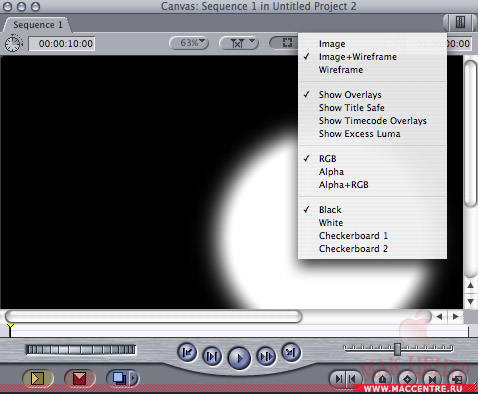This screenshot has height=394, width=478.
Task: Click the 00:00:10:00 timecode duration field
Action: [x=62, y=44]
